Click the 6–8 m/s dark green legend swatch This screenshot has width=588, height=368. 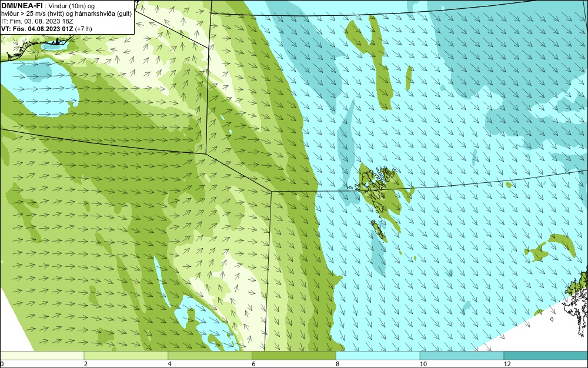[294, 356]
